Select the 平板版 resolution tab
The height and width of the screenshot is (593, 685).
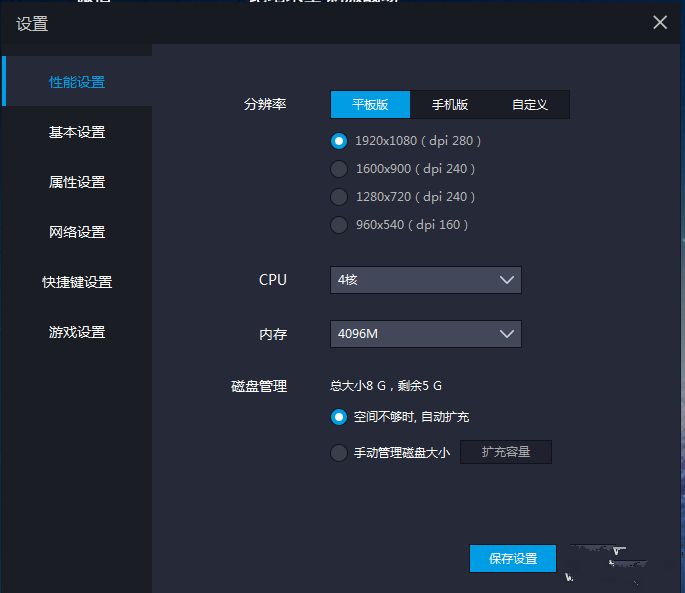[370, 104]
